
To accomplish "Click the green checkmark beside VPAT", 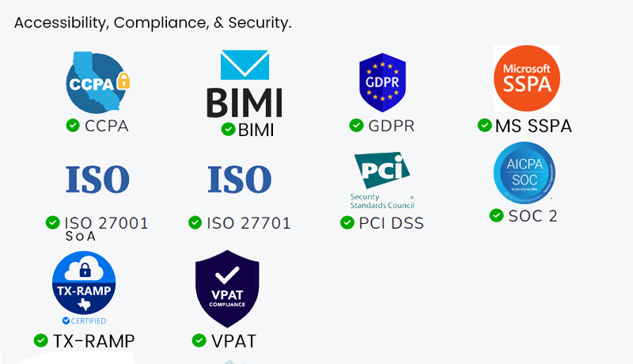I will 199,340.
